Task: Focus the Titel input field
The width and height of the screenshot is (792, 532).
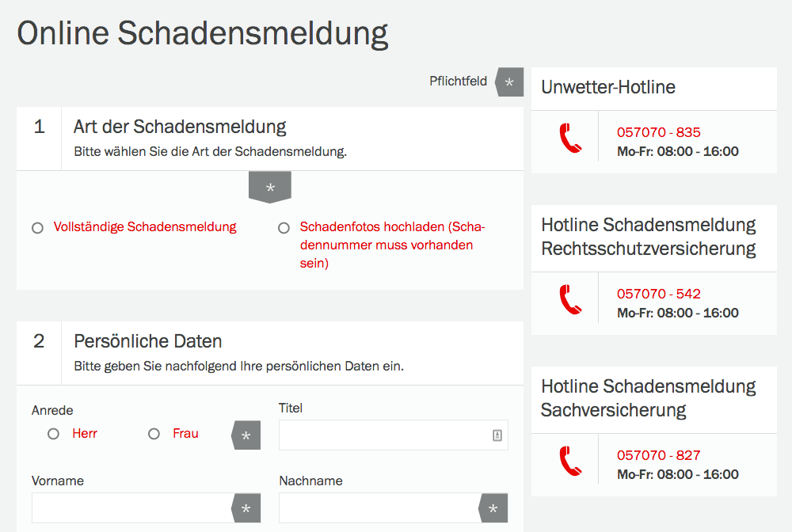Action: [x=394, y=435]
